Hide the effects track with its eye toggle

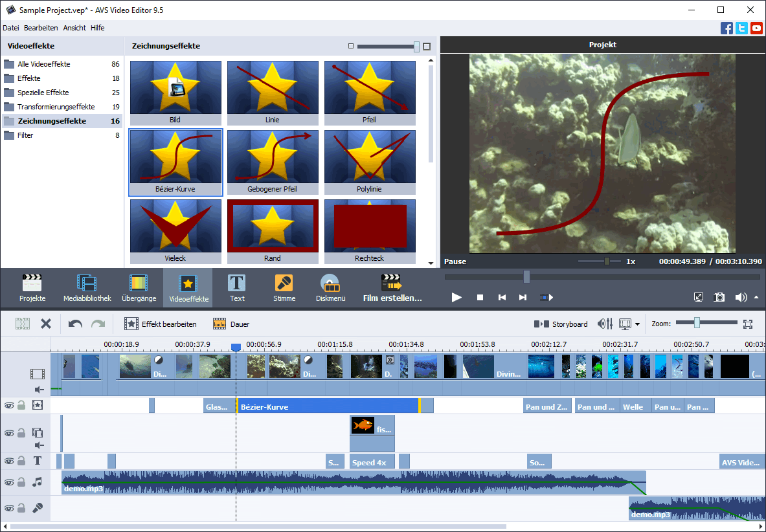pyautogui.click(x=8, y=406)
